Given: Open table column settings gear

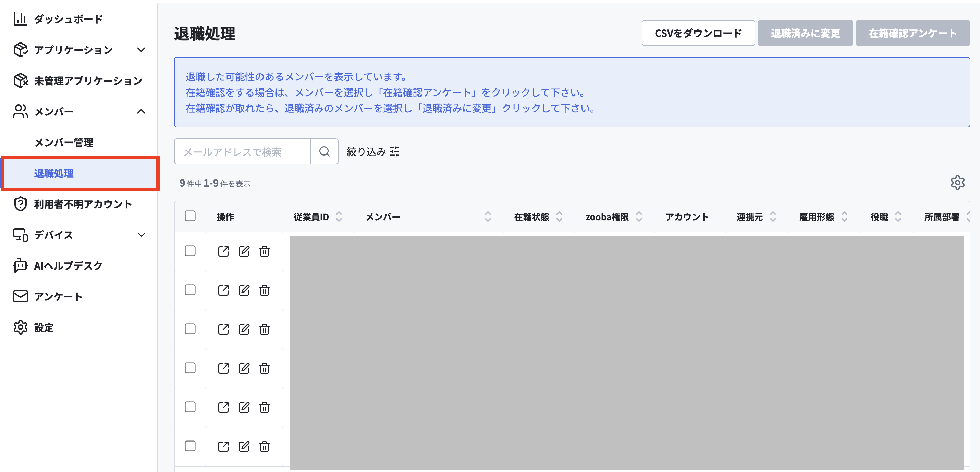Looking at the screenshot, I should (957, 183).
